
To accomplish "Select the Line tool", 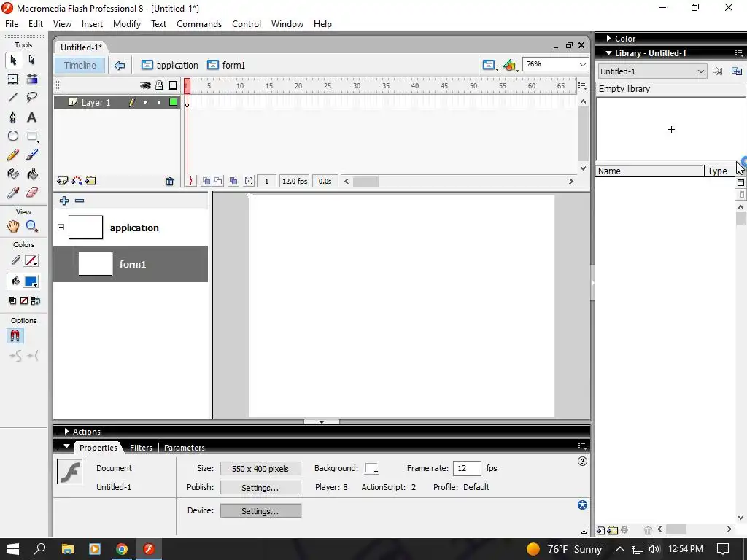I will [x=13, y=98].
